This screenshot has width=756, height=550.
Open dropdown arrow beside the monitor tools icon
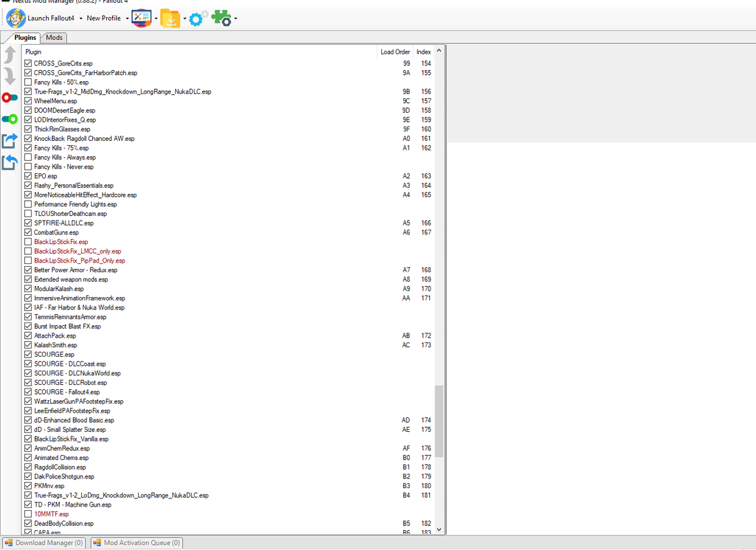(x=155, y=19)
